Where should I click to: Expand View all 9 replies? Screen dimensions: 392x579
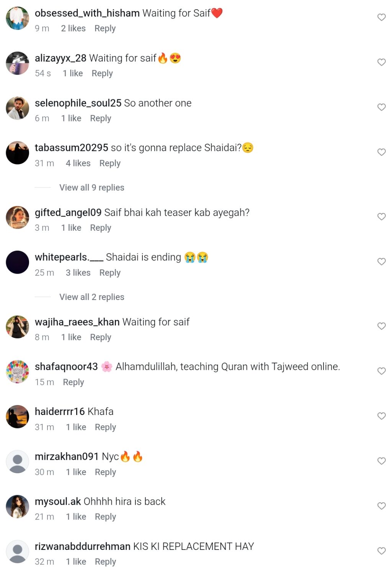point(92,187)
